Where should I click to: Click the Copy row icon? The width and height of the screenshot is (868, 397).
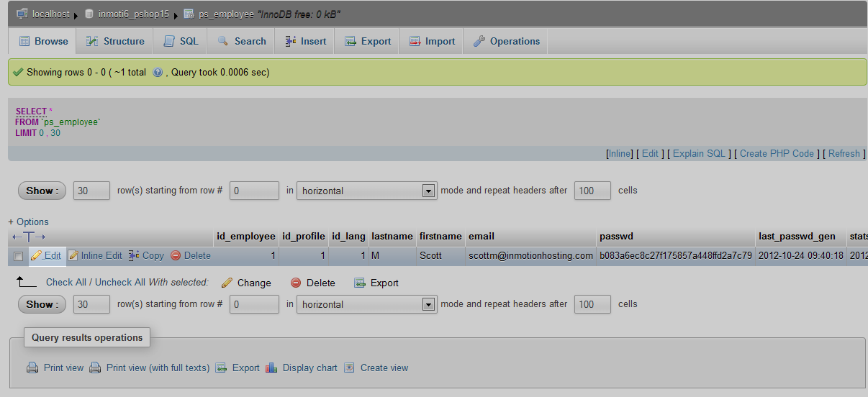134,256
